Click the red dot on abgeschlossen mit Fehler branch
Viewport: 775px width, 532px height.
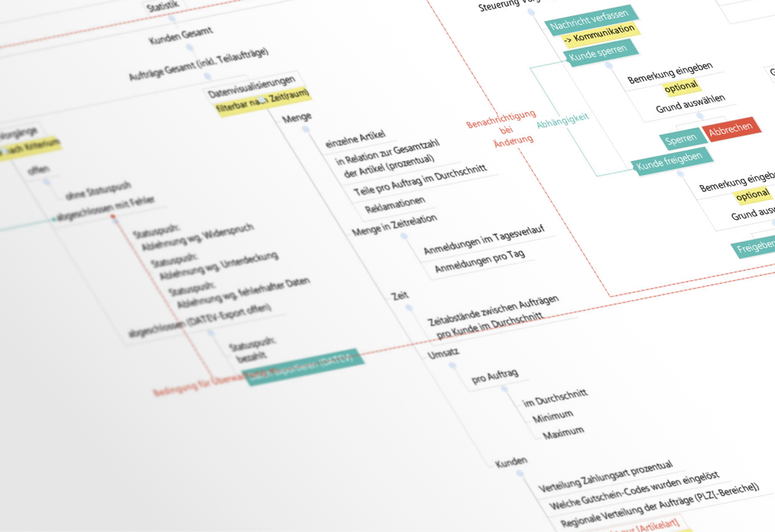click(113, 216)
